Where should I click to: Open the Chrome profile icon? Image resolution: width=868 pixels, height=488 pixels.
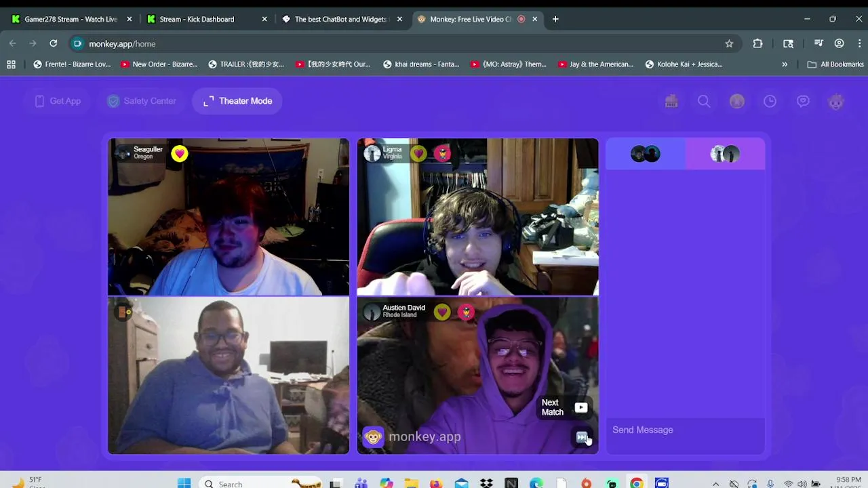[x=839, y=43]
